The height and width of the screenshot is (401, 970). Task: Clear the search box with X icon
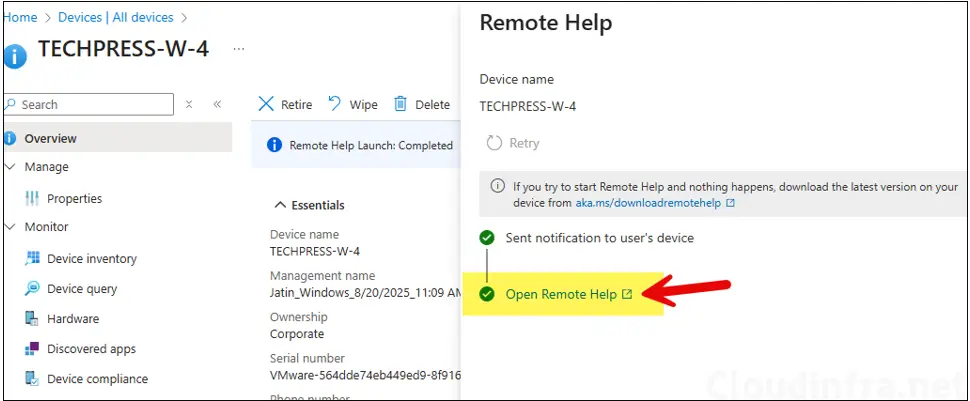point(189,104)
